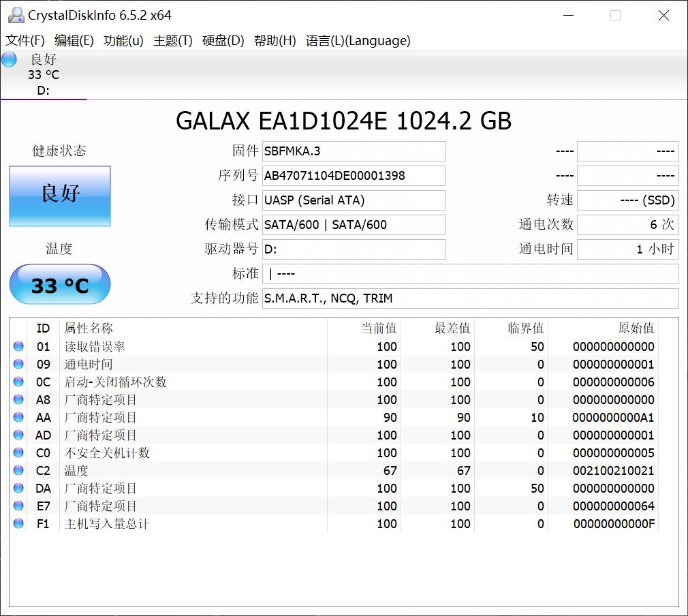The height and width of the screenshot is (616, 688).
Task: Click the blue dot beside 通电时间 attribute
Action: pyautogui.click(x=18, y=364)
